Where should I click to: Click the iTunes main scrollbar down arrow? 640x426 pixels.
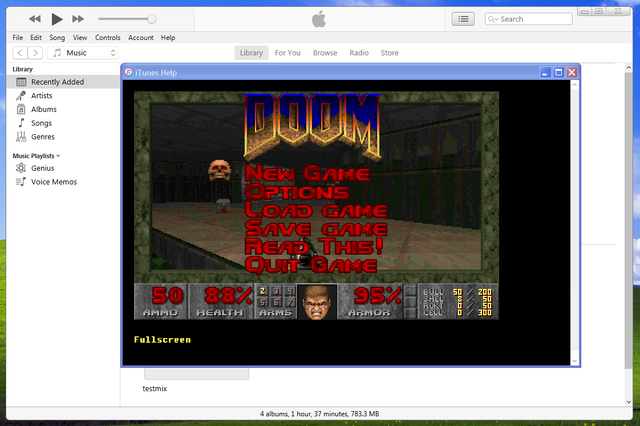(629, 402)
